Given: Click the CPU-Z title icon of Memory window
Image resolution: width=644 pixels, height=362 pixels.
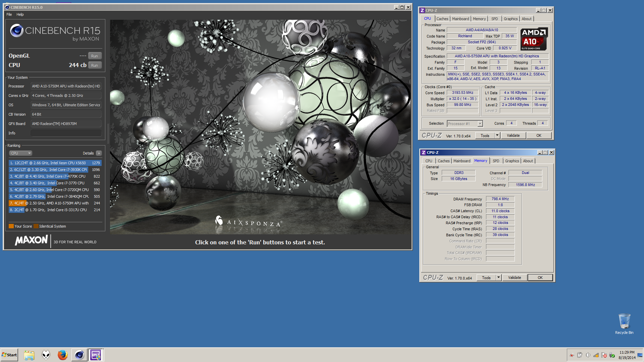Looking at the screenshot, I should (424, 153).
